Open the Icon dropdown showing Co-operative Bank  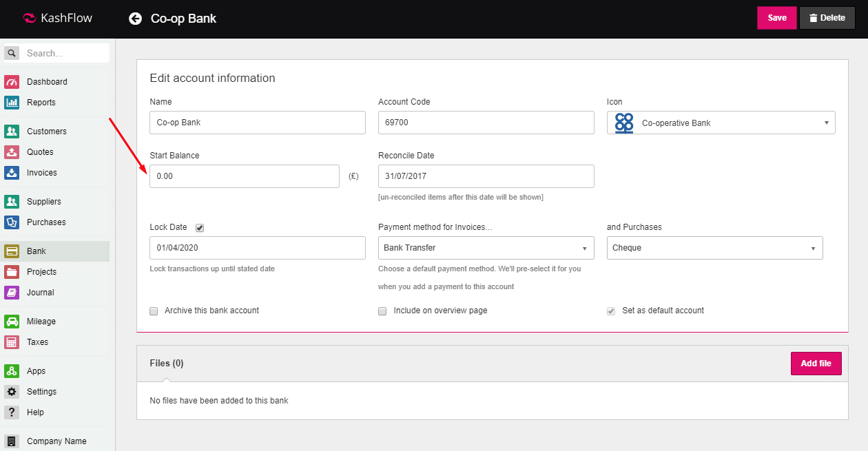[x=721, y=123]
